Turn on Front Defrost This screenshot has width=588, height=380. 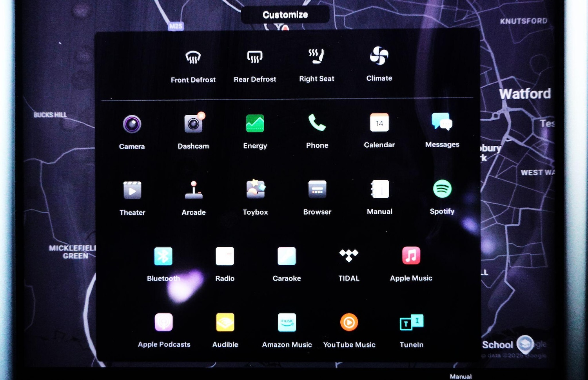pyautogui.click(x=193, y=58)
